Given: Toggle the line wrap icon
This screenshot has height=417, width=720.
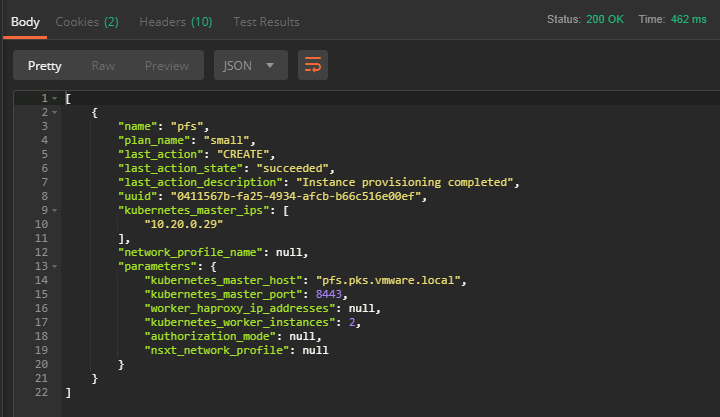Looking at the screenshot, I should 313,66.
